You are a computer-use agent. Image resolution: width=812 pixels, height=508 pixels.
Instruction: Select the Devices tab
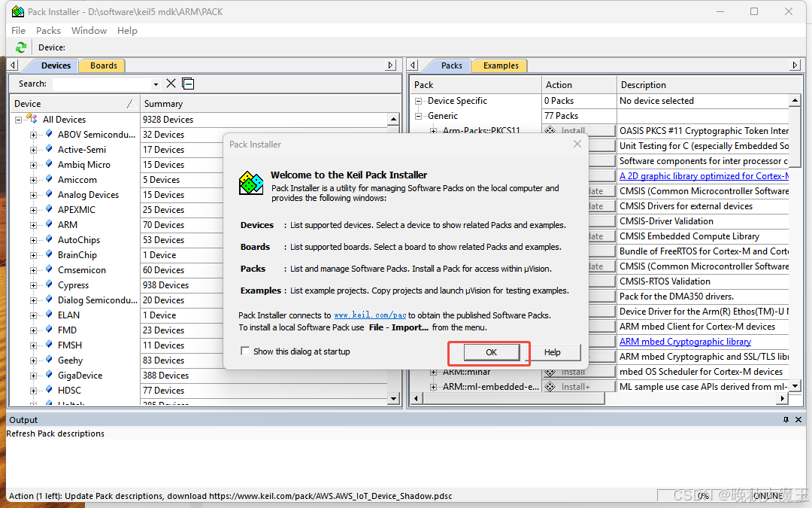(56, 65)
